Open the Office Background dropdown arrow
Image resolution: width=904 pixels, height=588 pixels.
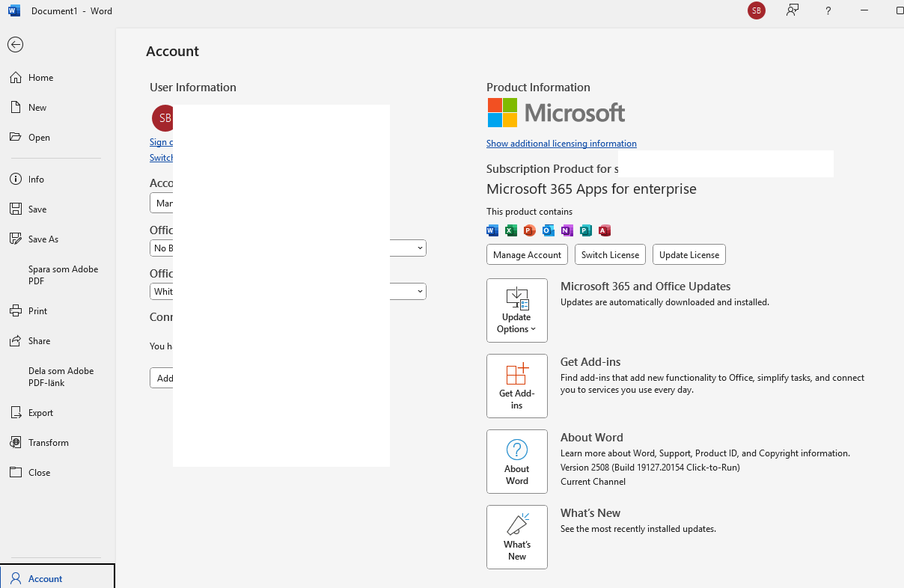[420, 248]
